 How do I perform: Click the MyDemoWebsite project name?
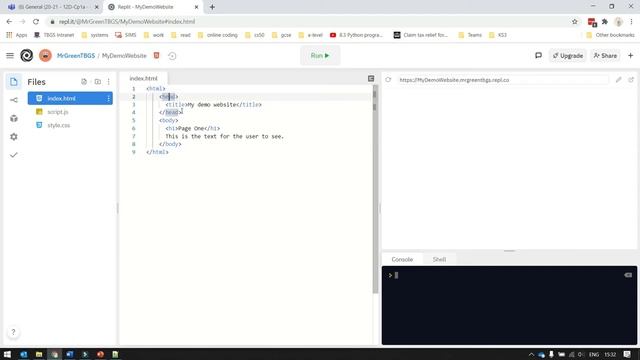tap(124, 56)
